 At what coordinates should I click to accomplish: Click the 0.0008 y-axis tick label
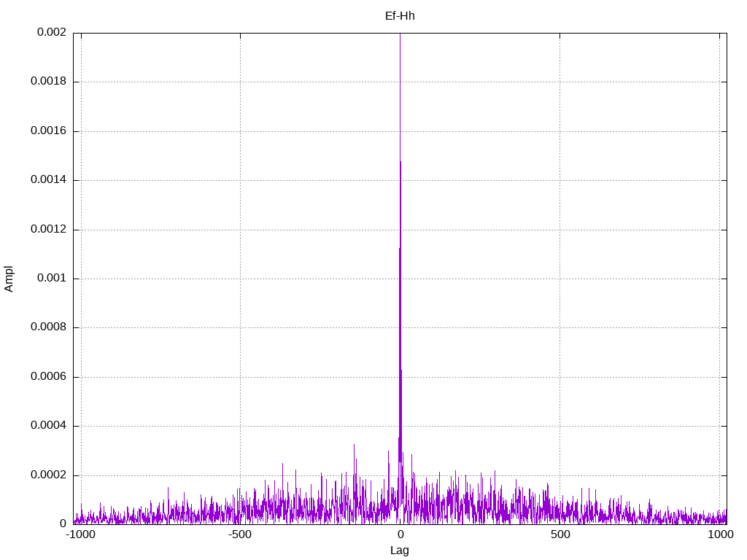coord(48,327)
